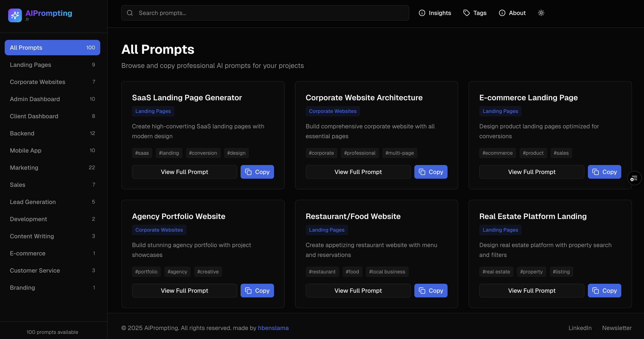Click the search magnifier icon
The image size is (644, 339).
pos(130,13)
